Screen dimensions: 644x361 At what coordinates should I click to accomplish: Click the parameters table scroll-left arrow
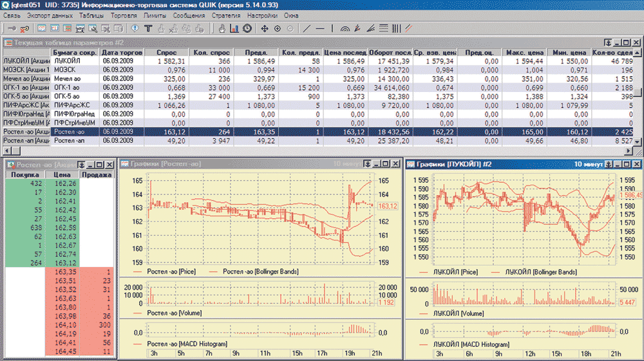point(7,151)
